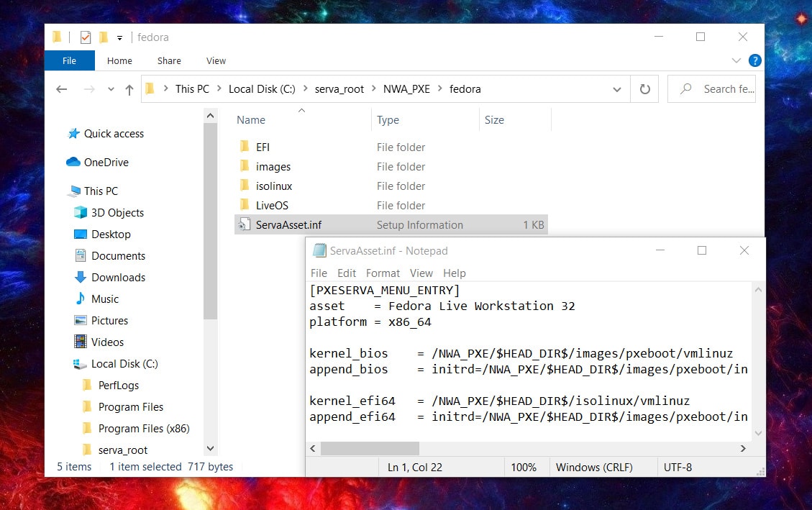Open Program Files in navigation tree
This screenshot has height=510, width=812.
pyautogui.click(x=130, y=407)
